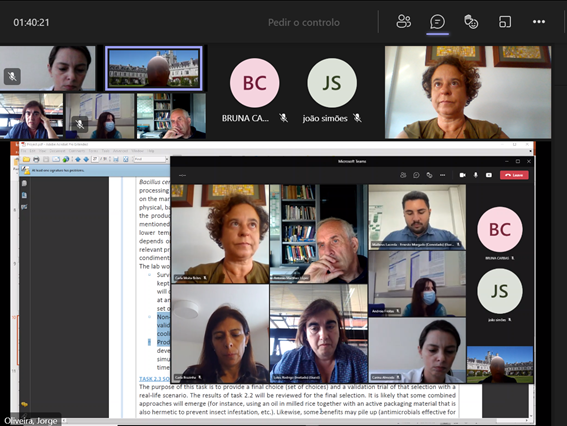Click the Pedir o controlo button
Viewport: 567px width, 426px height.
coord(304,22)
